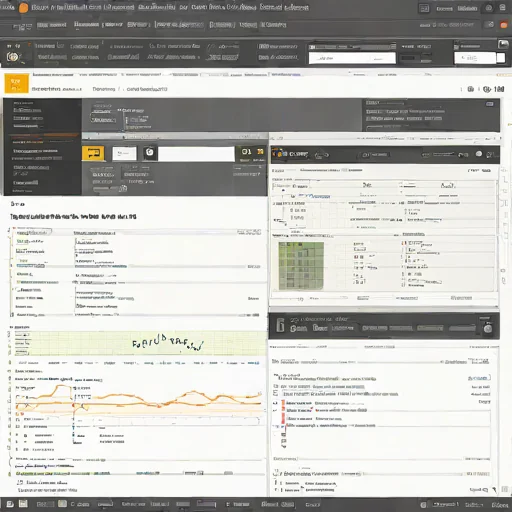This screenshot has height=512, width=512.
Task: Click the orange line chart area
Action: pyautogui.click(x=138, y=399)
